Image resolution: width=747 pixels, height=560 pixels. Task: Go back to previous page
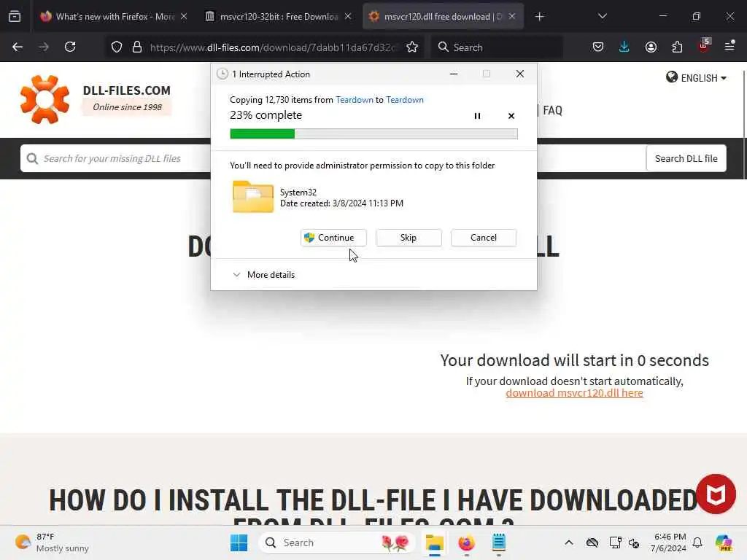pos(18,47)
